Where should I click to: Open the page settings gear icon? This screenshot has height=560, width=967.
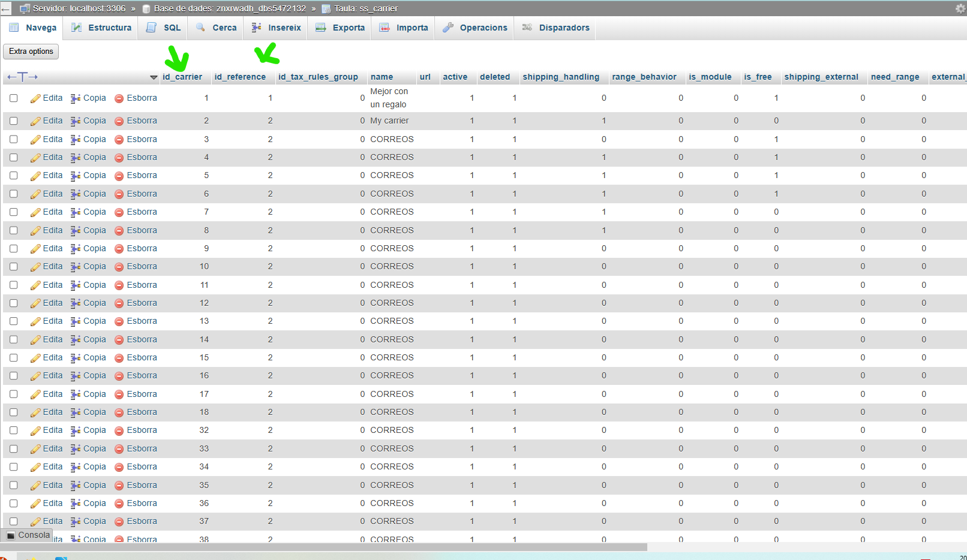[x=960, y=8]
